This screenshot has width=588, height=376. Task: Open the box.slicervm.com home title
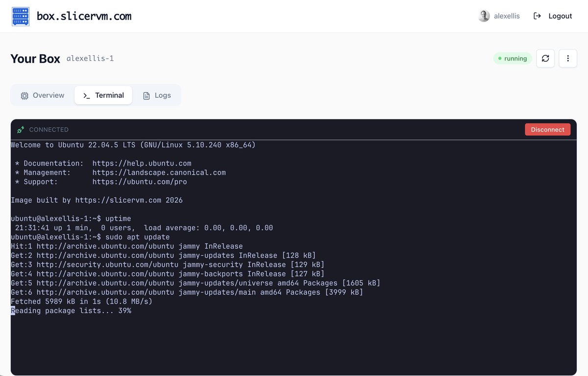click(x=84, y=16)
